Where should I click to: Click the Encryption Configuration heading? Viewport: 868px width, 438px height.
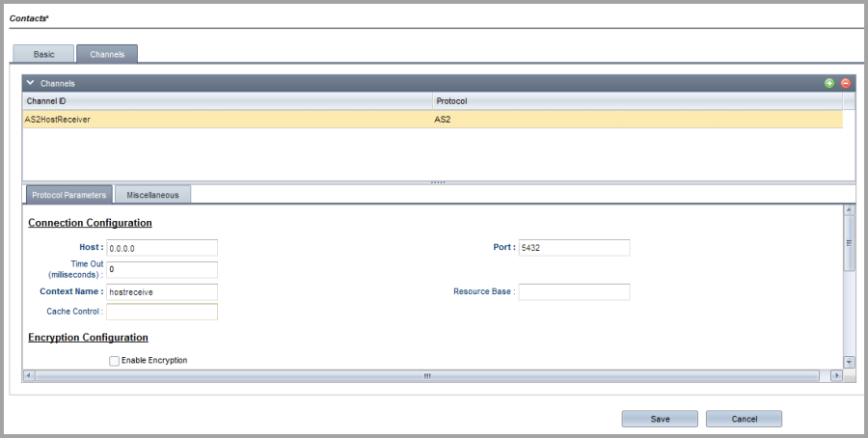point(88,338)
